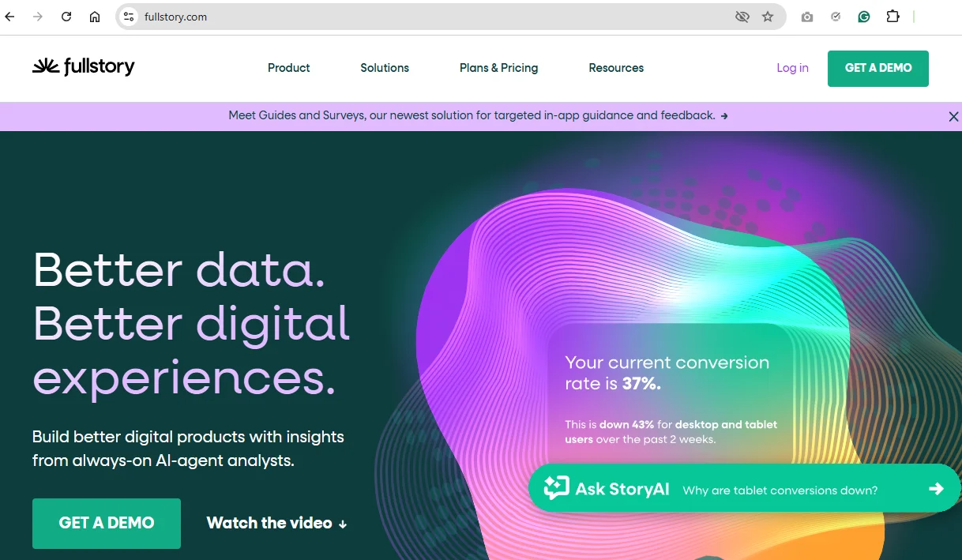Toggle the hidden-eye icon in address bar
The height and width of the screenshot is (560, 962).
(x=742, y=16)
